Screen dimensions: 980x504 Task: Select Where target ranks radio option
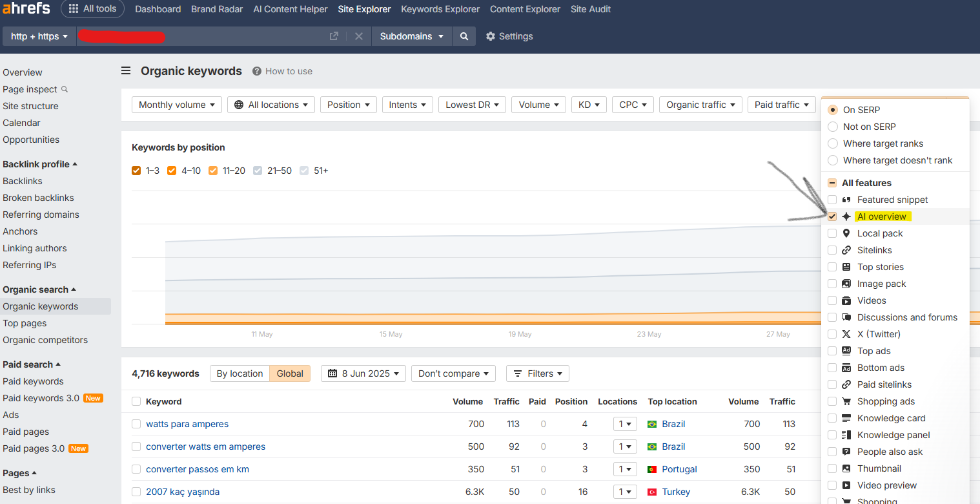832,143
